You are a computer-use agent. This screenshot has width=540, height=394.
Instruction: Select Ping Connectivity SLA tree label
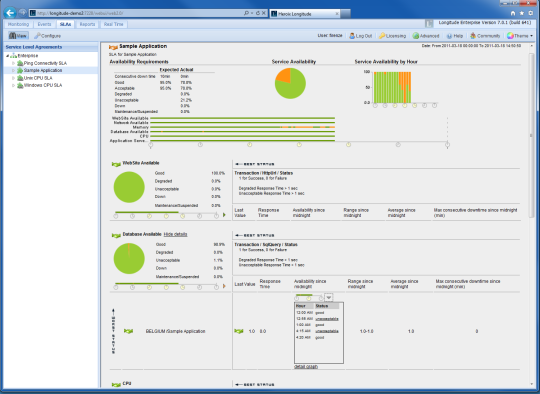point(45,63)
